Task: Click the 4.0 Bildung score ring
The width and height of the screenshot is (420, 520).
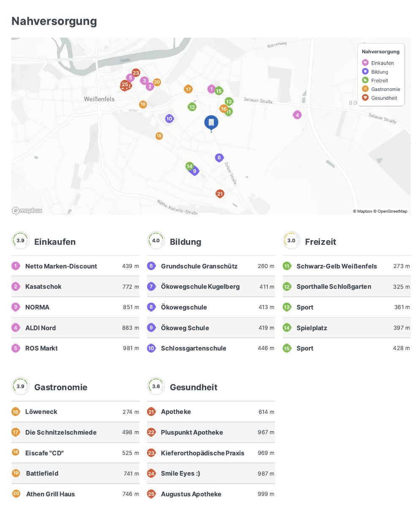Action: (x=156, y=241)
